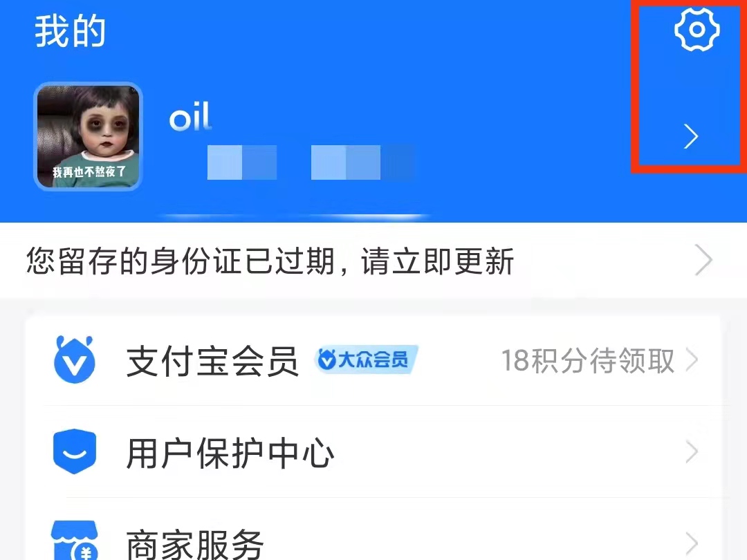Viewport: 747px width, 560px height.
Task: Tap the merchant services shop icon
Action: tap(74, 541)
